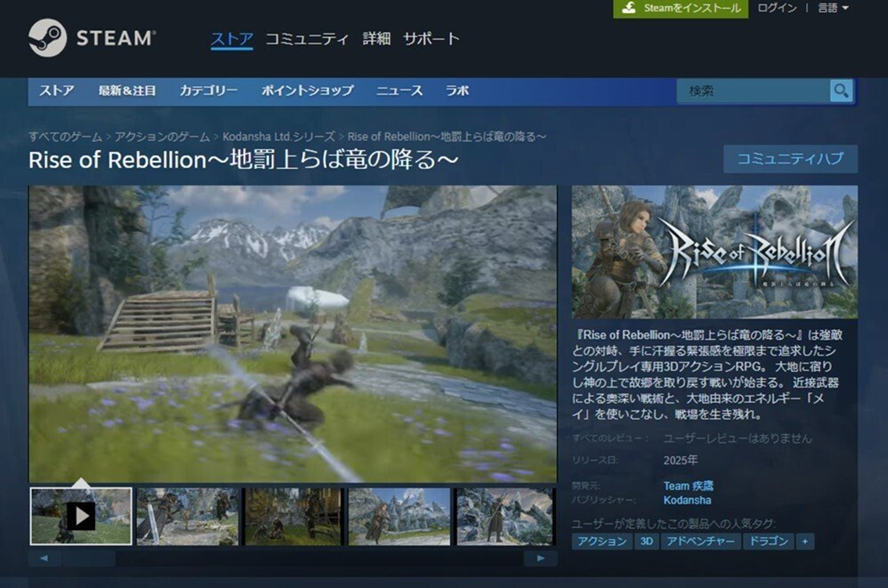Select the fifth screenshot thumbnail

(x=506, y=517)
